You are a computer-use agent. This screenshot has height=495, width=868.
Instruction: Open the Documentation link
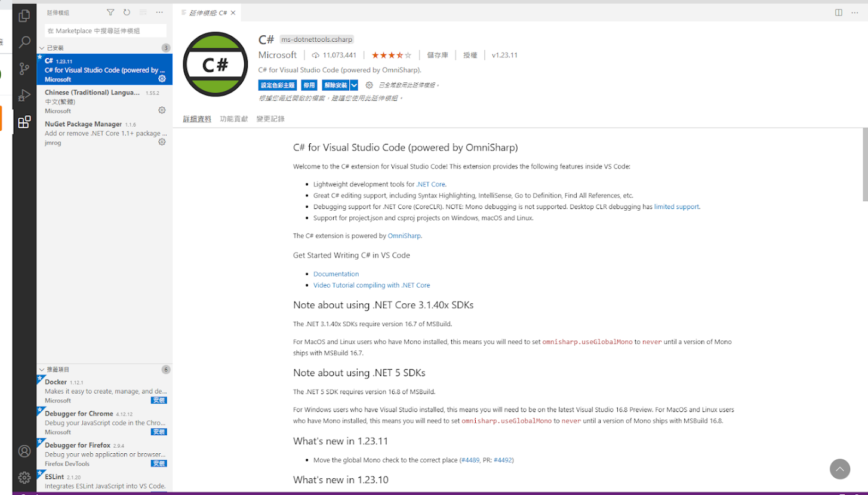336,274
